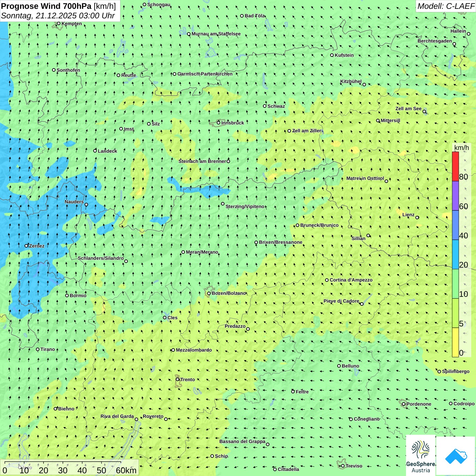This screenshot has width=476, height=476.
Task: Click the Pieve di Cadore label
Action: tap(341, 301)
